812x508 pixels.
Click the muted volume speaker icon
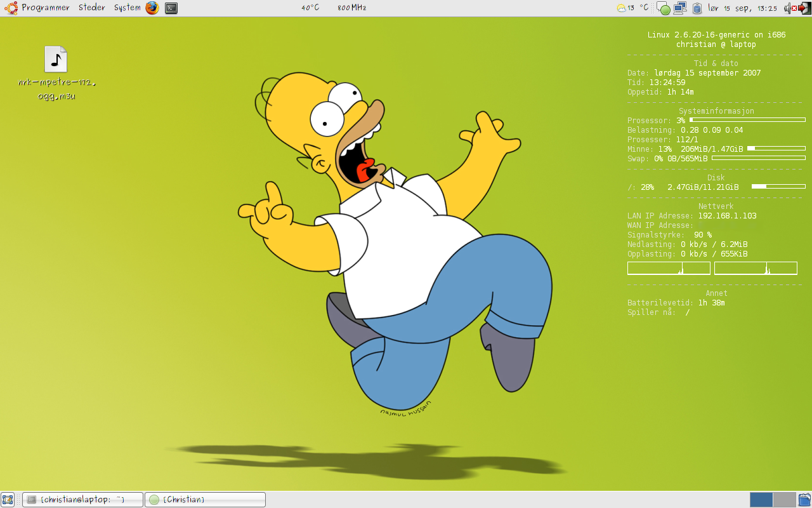coord(790,8)
